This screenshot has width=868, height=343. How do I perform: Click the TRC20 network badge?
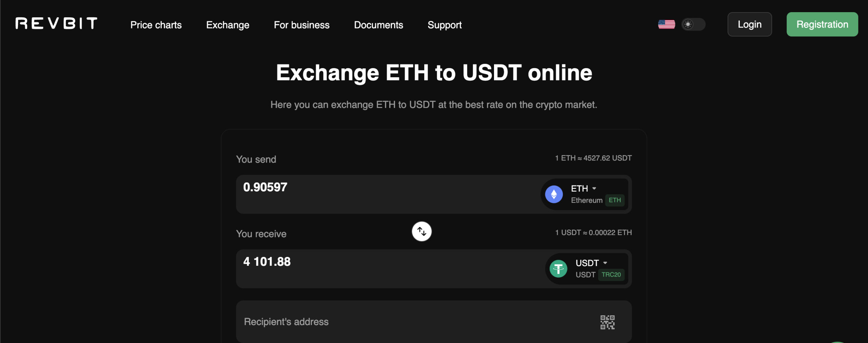(611, 275)
